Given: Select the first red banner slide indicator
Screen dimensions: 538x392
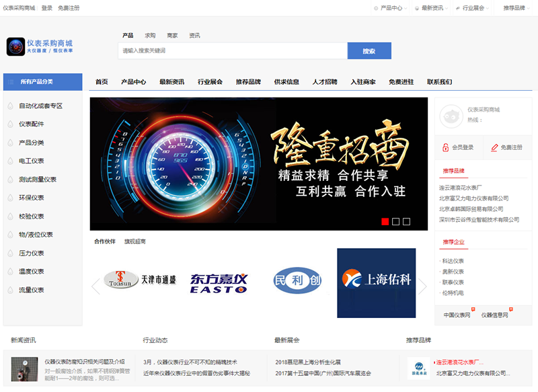Looking at the screenshot, I should click(x=385, y=221).
